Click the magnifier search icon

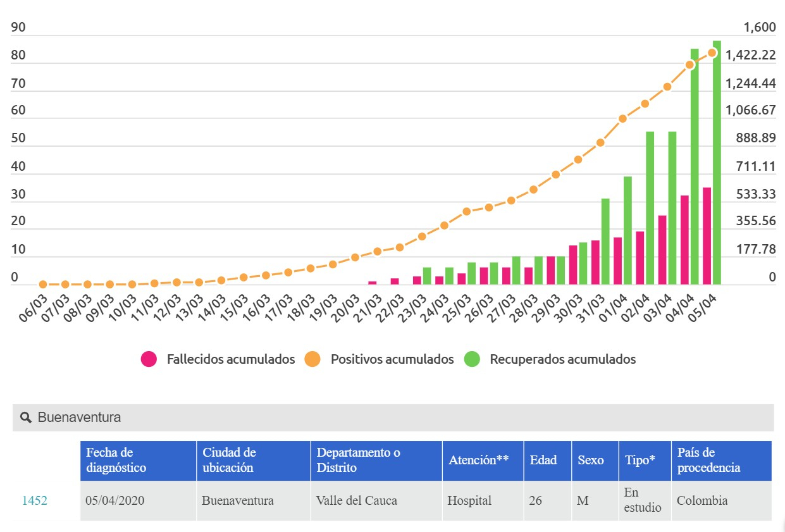pyautogui.click(x=26, y=418)
